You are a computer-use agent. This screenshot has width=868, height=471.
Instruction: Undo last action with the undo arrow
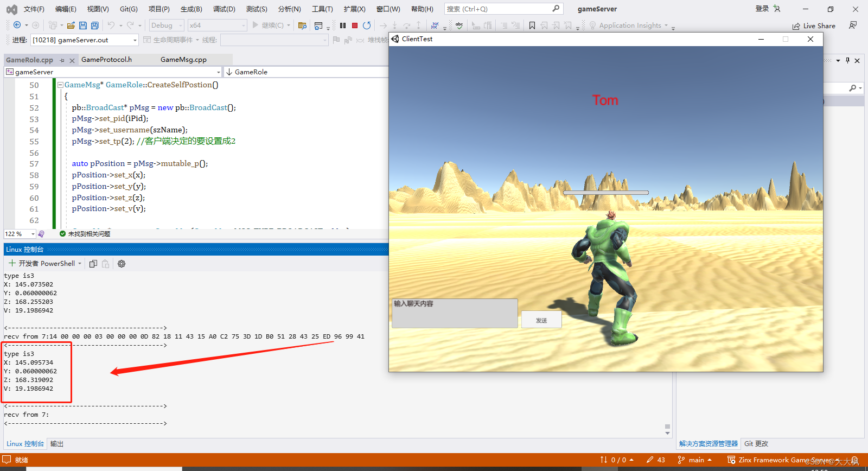(111, 25)
